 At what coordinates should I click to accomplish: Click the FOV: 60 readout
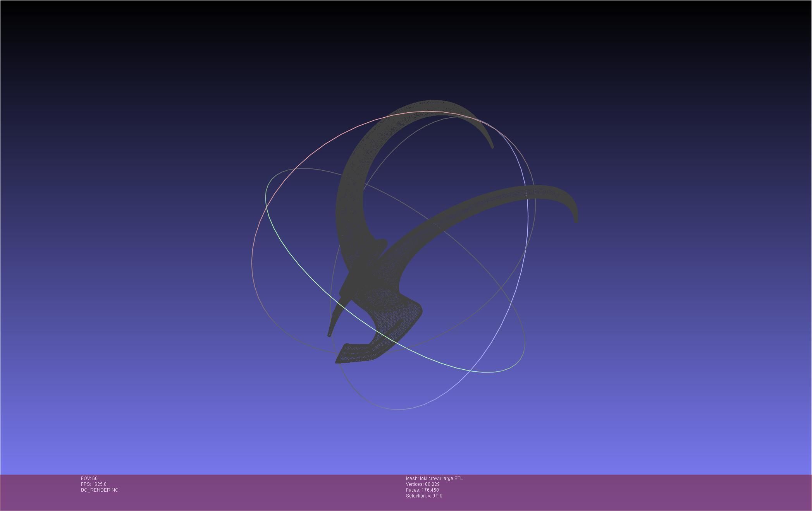click(x=89, y=478)
